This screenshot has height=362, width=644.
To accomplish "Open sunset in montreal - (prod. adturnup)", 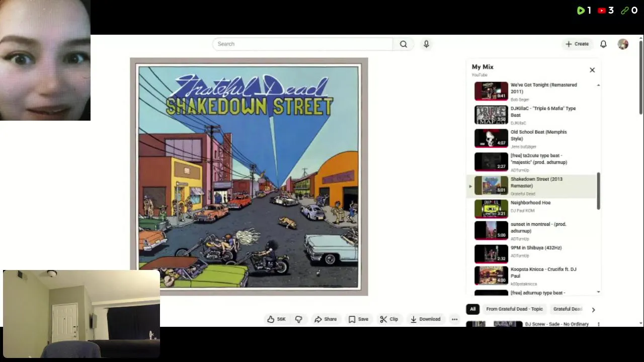I will point(538,228).
